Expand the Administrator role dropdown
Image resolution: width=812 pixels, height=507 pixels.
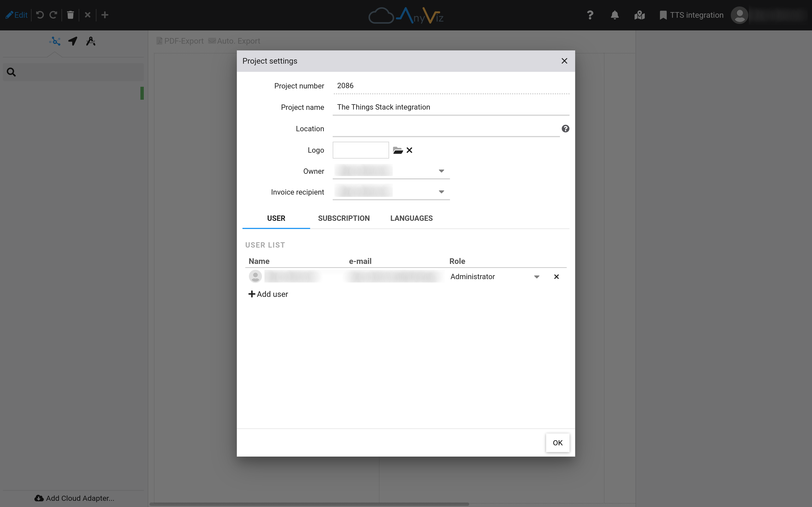tap(537, 277)
